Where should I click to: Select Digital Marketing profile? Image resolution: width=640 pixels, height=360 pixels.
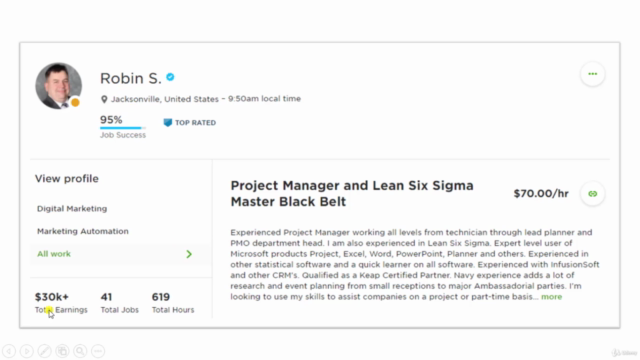(x=72, y=209)
